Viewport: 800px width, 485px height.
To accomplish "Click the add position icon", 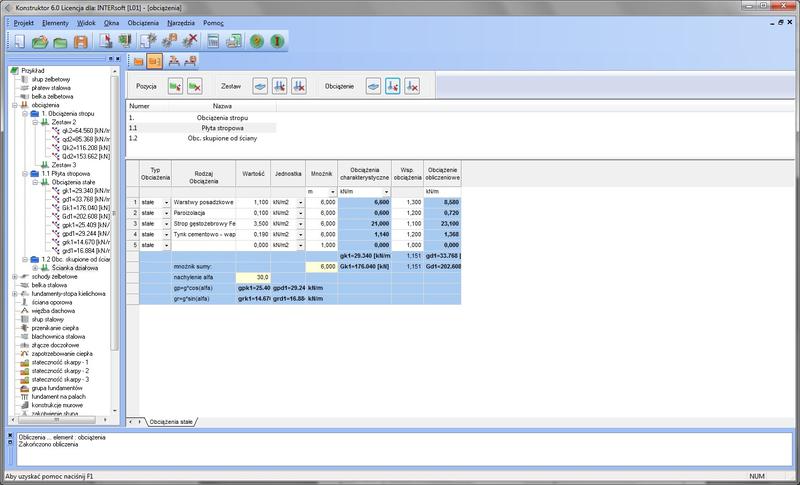I will (175, 87).
